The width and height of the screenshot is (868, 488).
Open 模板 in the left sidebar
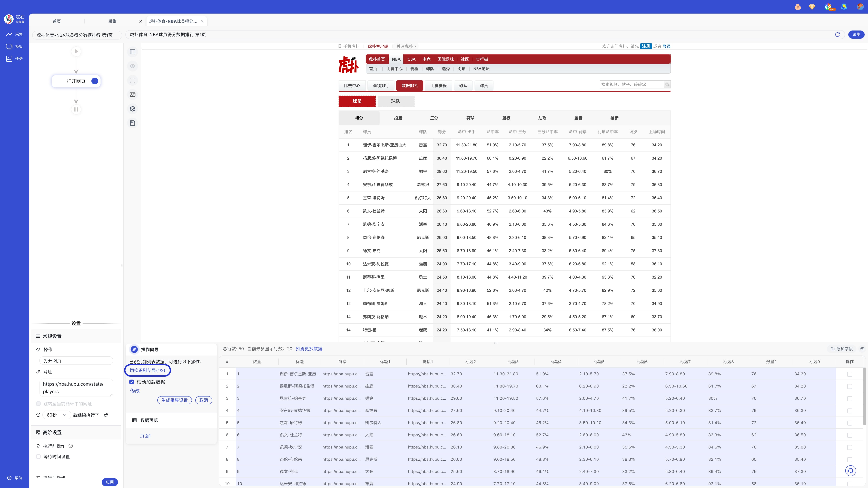click(14, 46)
